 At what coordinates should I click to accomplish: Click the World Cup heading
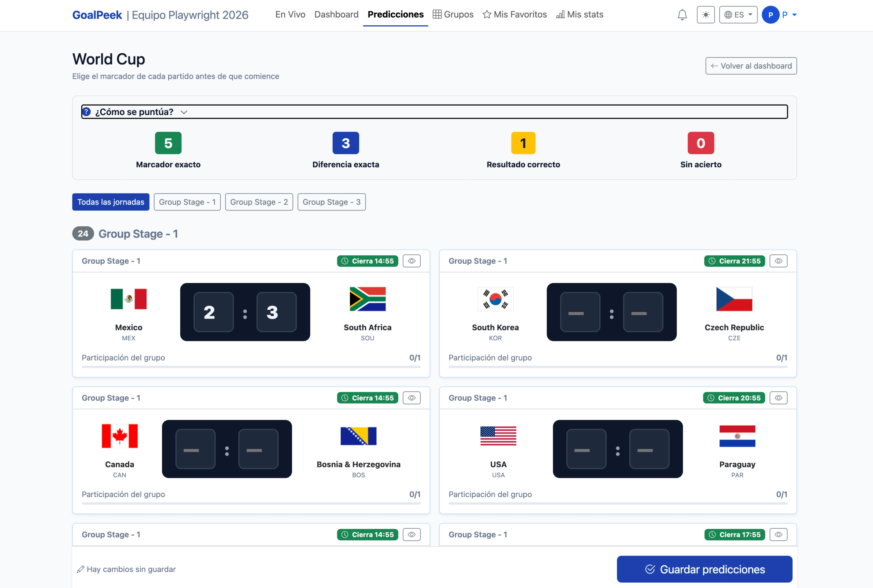point(109,59)
